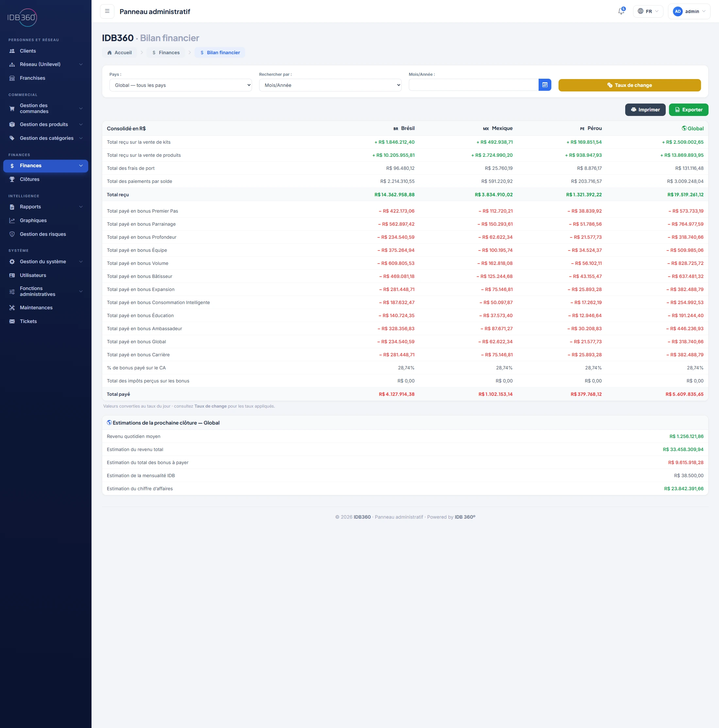Open the Rechercher par dropdown
The image size is (719, 728).
pyautogui.click(x=330, y=85)
